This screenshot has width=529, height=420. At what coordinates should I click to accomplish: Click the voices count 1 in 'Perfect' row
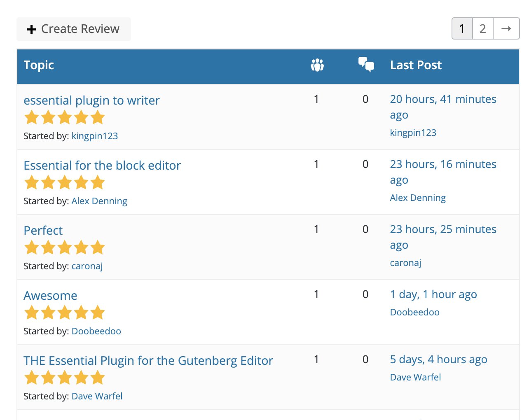click(x=316, y=229)
